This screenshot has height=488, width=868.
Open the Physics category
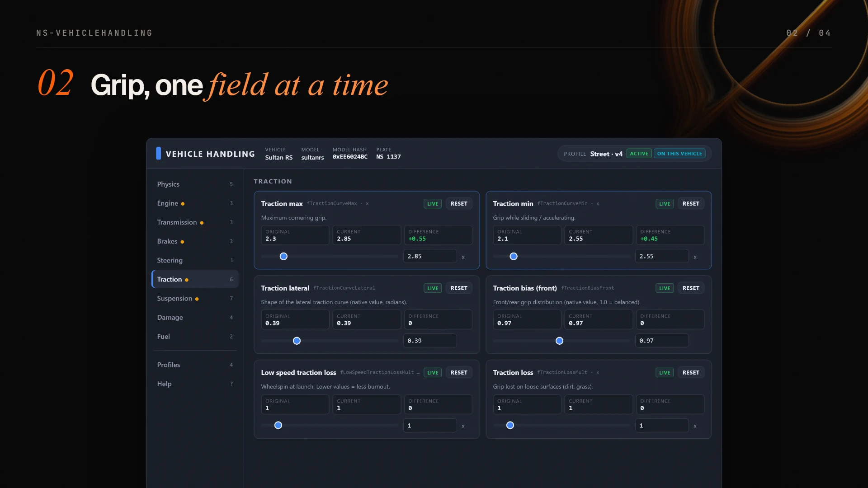195,184
